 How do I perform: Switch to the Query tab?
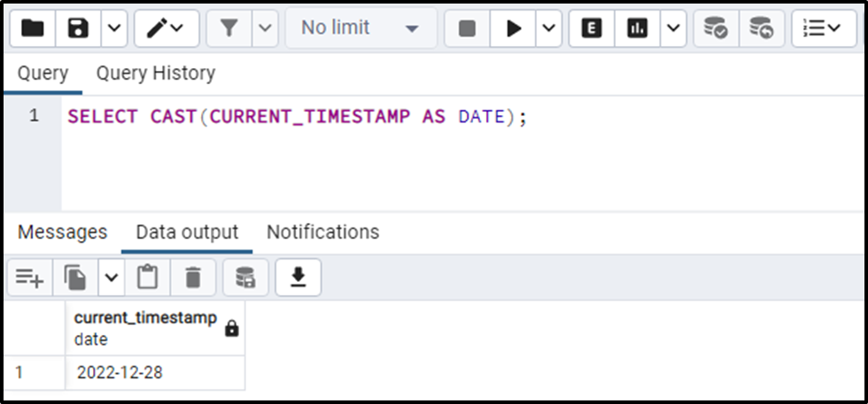(x=43, y=73)
